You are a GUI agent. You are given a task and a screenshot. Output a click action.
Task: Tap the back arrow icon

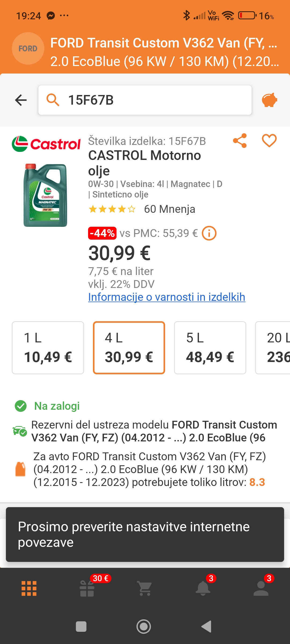coord(21,100)
